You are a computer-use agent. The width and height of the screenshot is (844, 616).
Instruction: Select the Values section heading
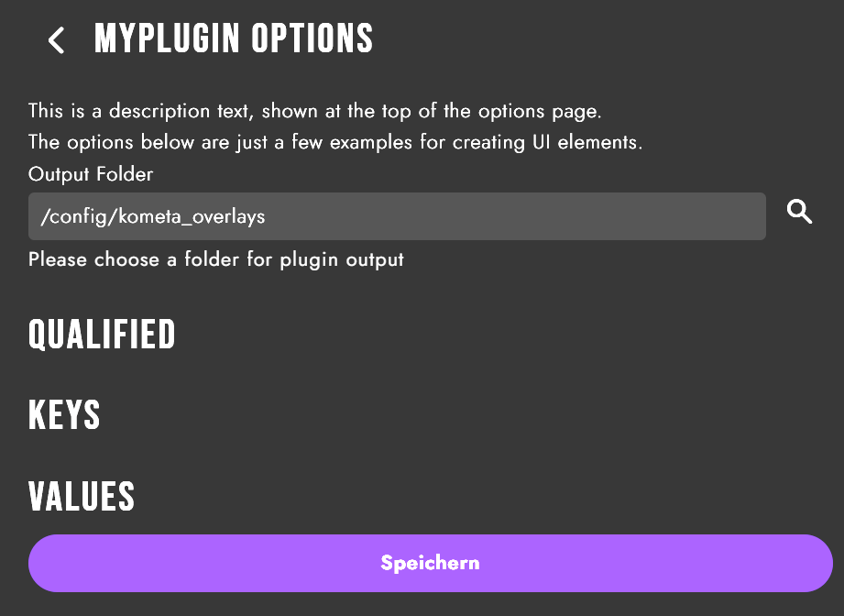[x=82, y=496]
